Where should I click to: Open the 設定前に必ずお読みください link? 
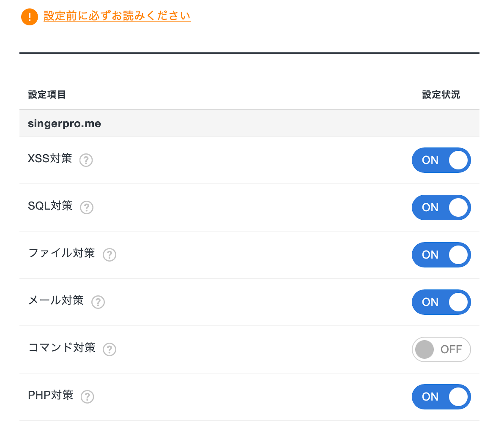coord(117,16)
